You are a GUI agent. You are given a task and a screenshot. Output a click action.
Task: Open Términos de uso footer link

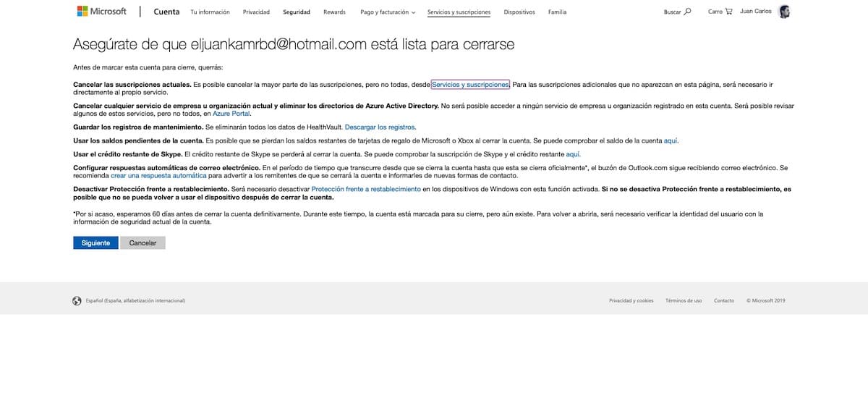[x=684, y=300]
